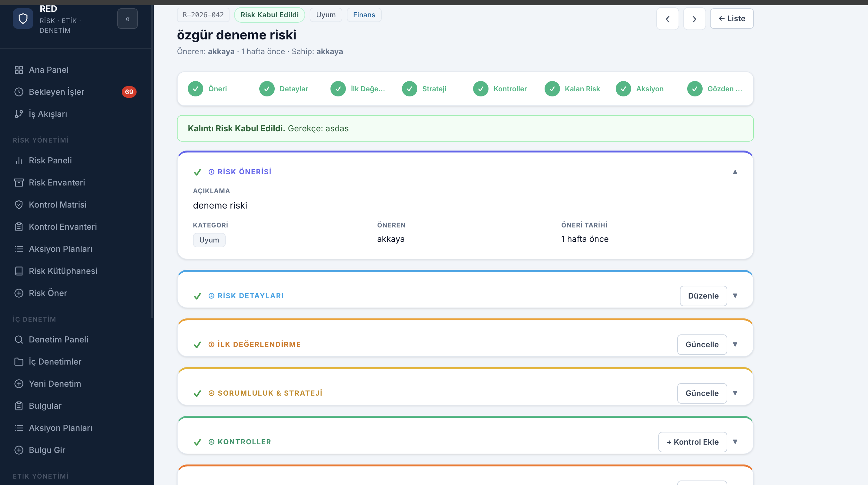
Task: Click the + Kontrol Ekle button
Action: (692, 442)
